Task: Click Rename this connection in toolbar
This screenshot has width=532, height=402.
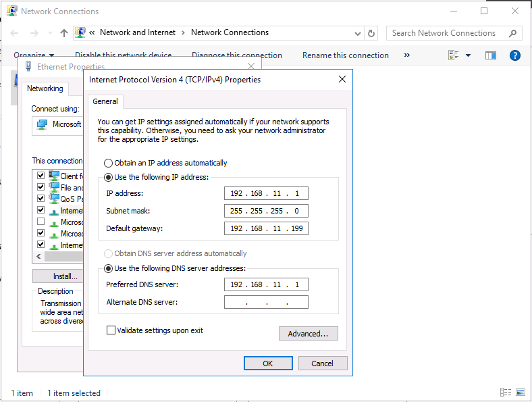Action: click(x=346, y=55)
